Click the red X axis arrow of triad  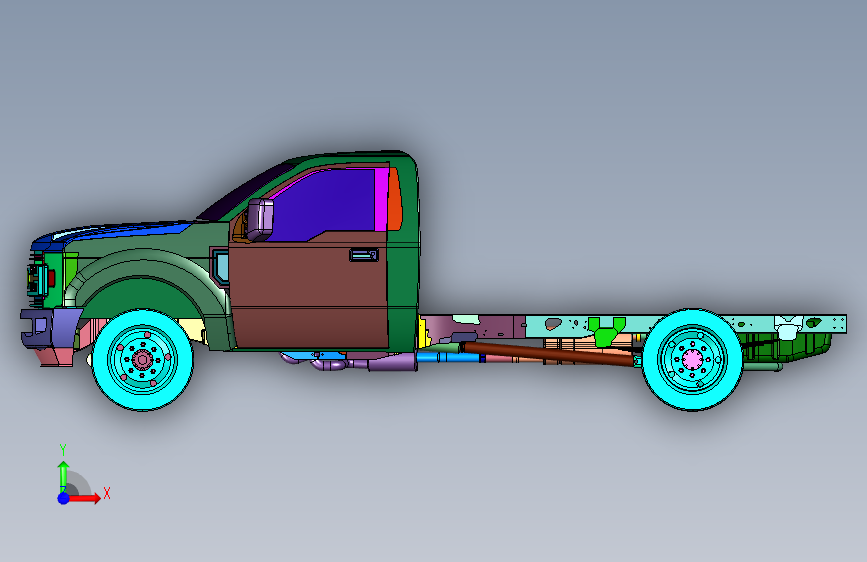(84, 498)
